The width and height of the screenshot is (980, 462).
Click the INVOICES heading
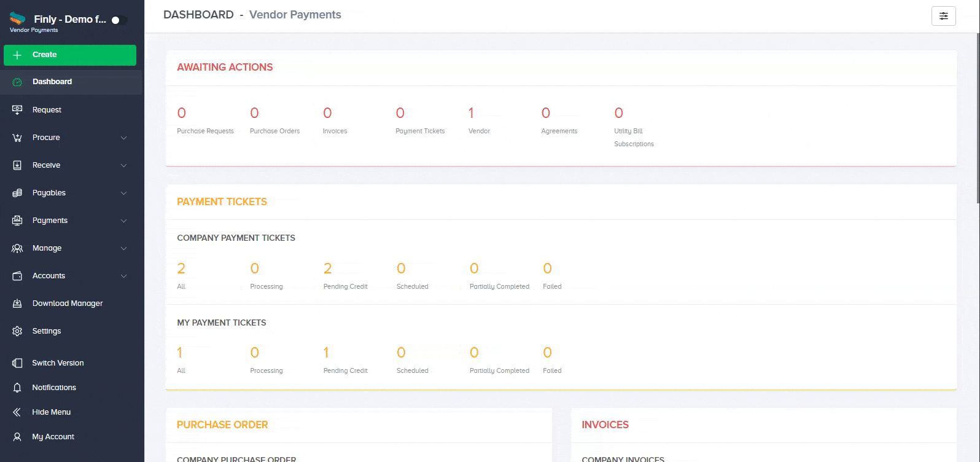605,425
